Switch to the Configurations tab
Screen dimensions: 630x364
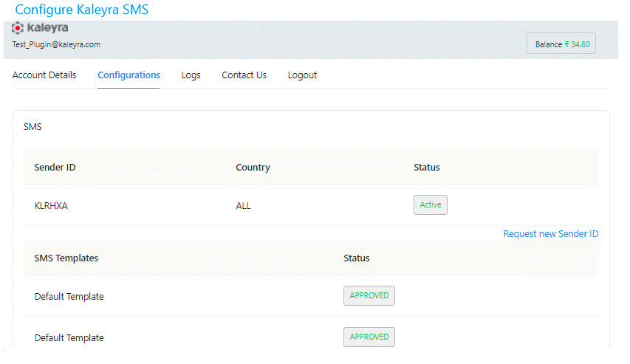point(129,75)
